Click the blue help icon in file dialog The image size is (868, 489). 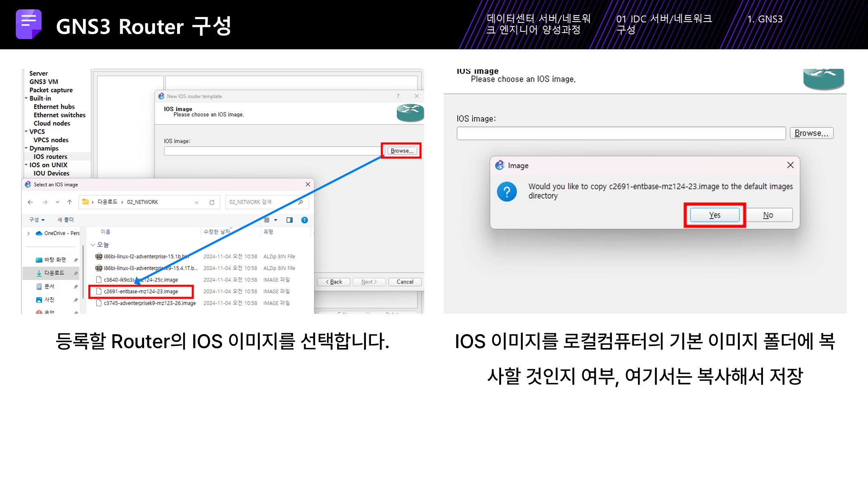(x=304, y=220)
